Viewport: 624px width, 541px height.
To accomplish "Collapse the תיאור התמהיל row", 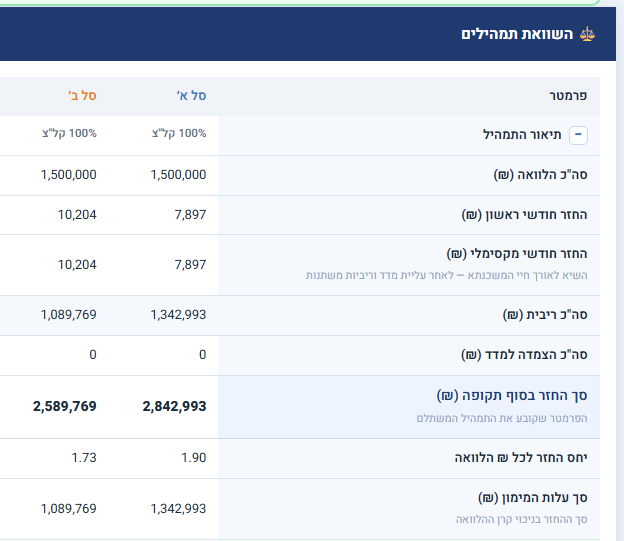I will [x=578, y=135].
